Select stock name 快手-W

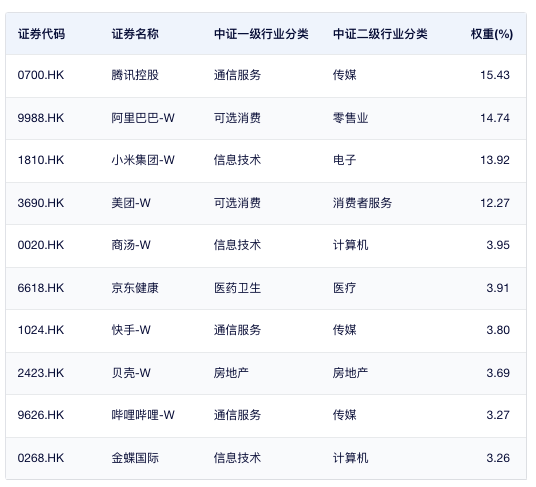(x=131, y=330)
